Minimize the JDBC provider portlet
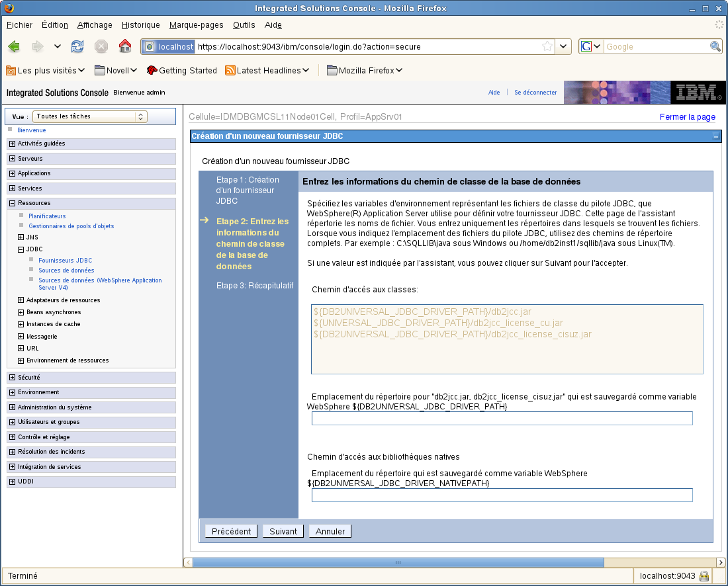The width and height of the screenshot is (728, 586). tap(715, 136)
